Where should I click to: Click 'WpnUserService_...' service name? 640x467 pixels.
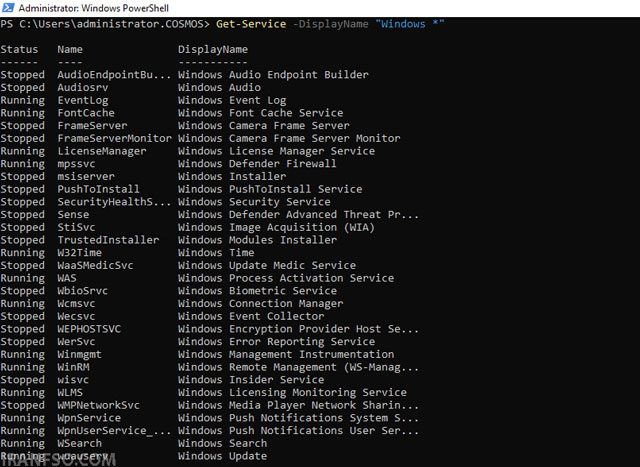coord(114,431)
